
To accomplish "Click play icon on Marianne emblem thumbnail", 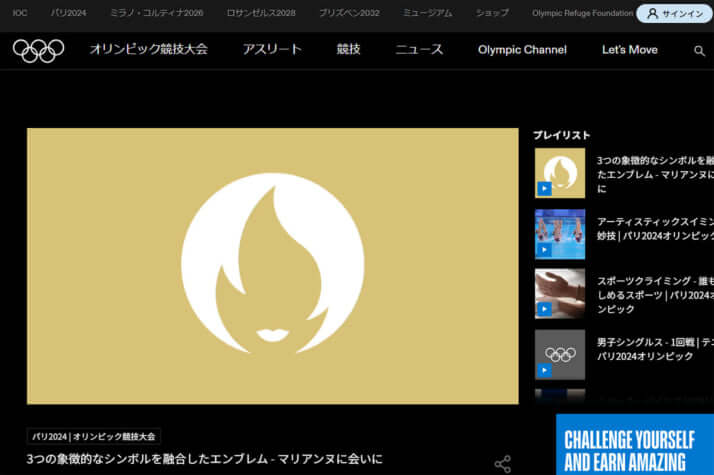I will point(544,189).
